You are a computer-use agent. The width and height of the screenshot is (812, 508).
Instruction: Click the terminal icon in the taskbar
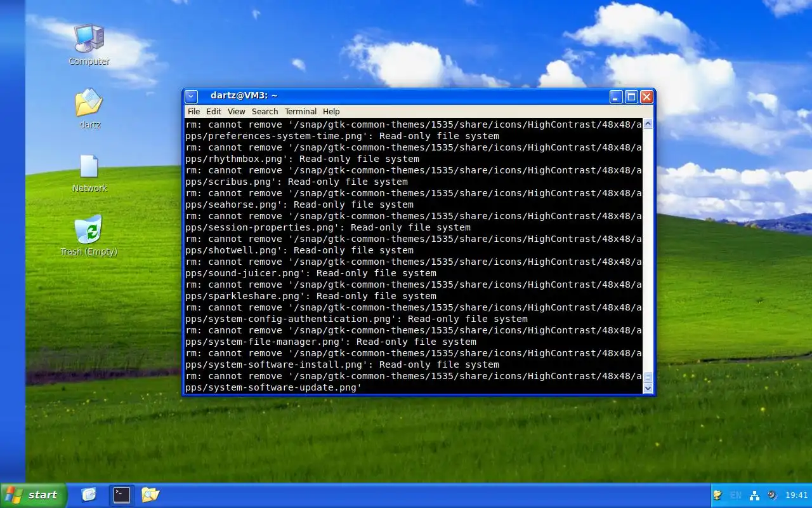coord(121,495)
